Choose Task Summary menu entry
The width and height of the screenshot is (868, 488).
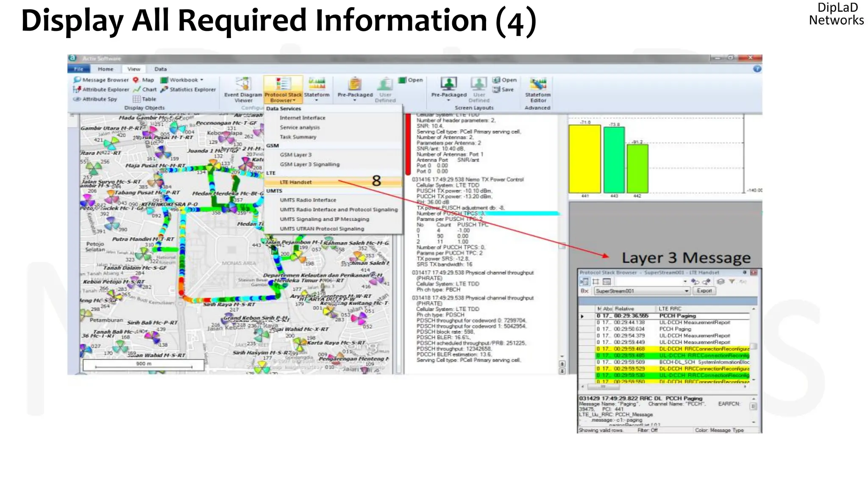pyautogui.click(x=298, y=137)
